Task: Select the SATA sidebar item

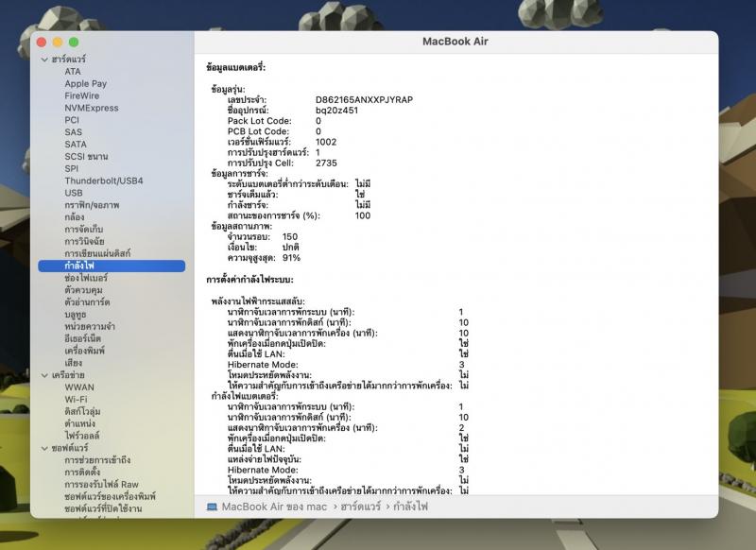Action: click(x=76, y=145)
